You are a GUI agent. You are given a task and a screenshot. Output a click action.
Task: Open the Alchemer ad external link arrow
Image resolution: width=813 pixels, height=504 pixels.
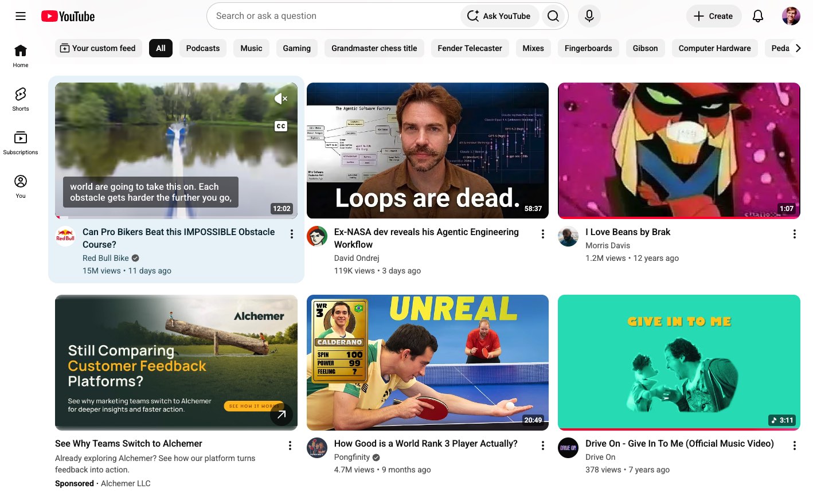pyautogui.click(x=282, y=414)
